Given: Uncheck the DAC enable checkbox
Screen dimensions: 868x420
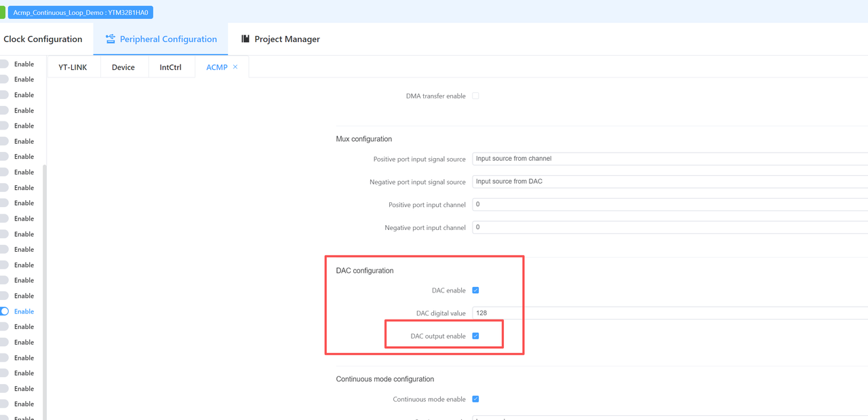Looking at the screenshot, I should tap(475, 290).
